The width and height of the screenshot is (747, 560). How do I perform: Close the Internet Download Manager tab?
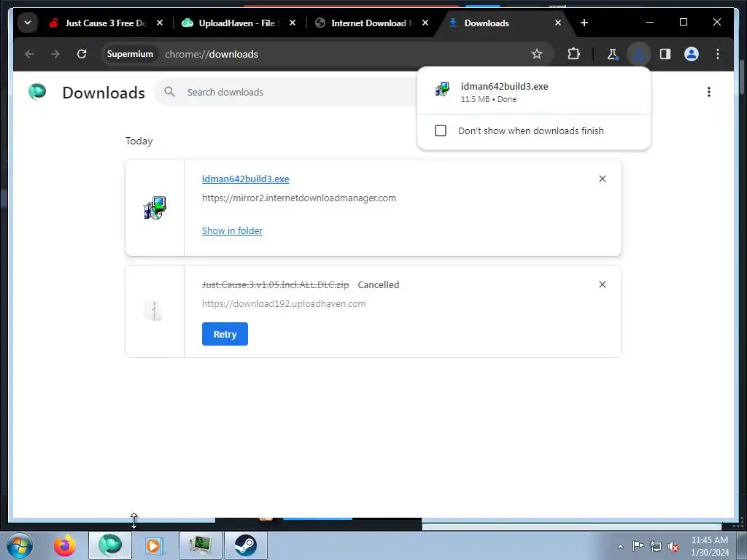(x=425, y=23)
